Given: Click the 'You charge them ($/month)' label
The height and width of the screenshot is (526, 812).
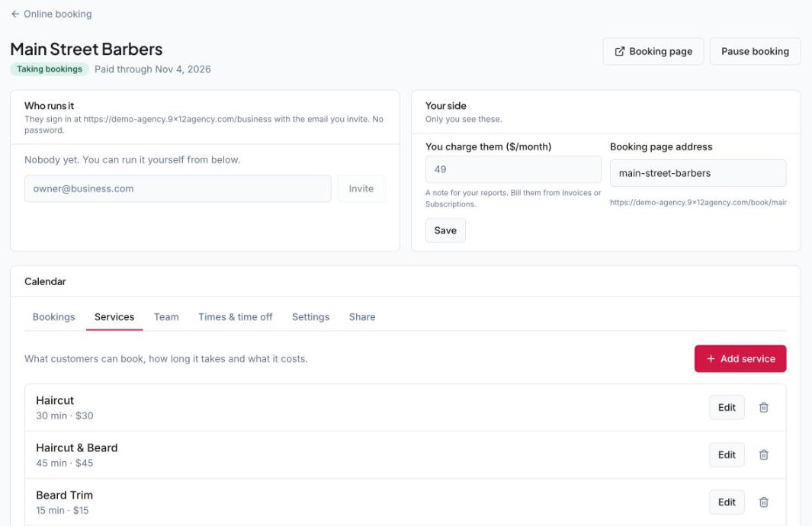Looking at the screenshot, I should [x=488, y=146].
